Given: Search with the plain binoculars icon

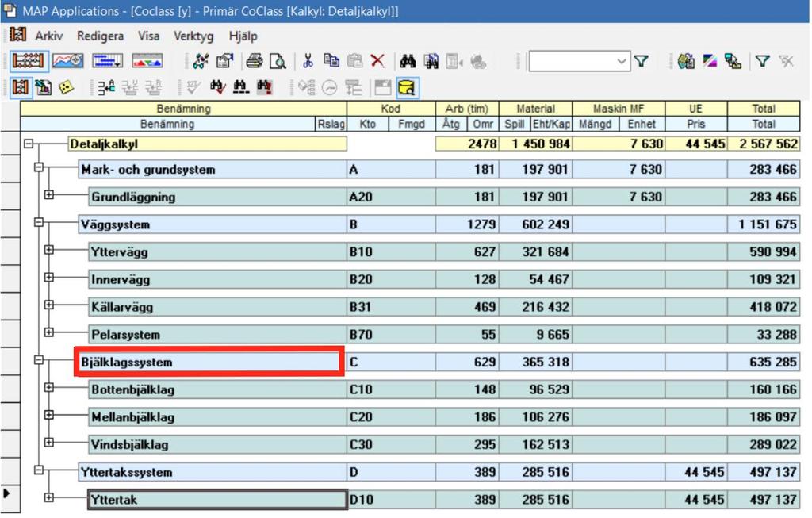Looking at the screenshot, I should pos(408,61).
